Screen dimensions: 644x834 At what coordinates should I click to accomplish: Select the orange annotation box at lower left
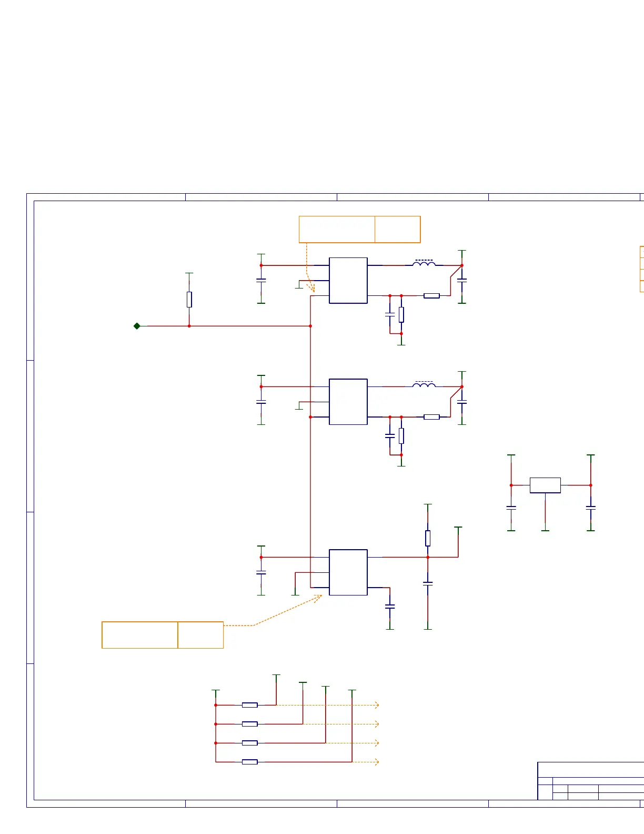[x=163, y=635]
